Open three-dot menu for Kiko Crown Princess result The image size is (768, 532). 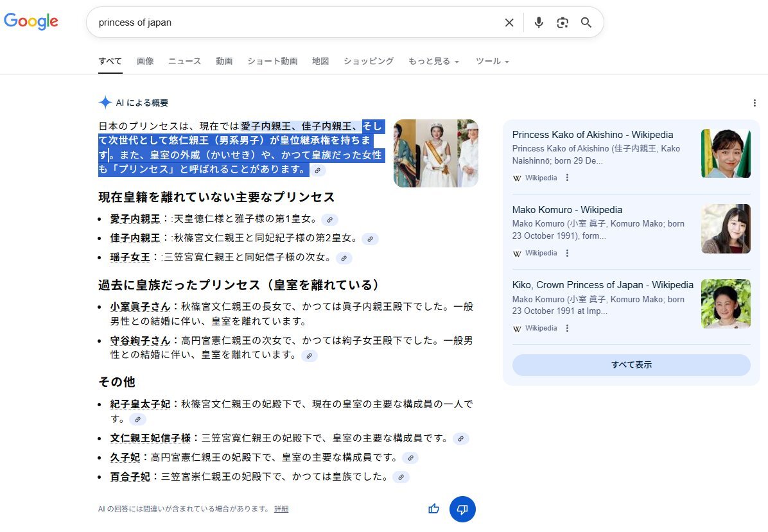(567, 329)
